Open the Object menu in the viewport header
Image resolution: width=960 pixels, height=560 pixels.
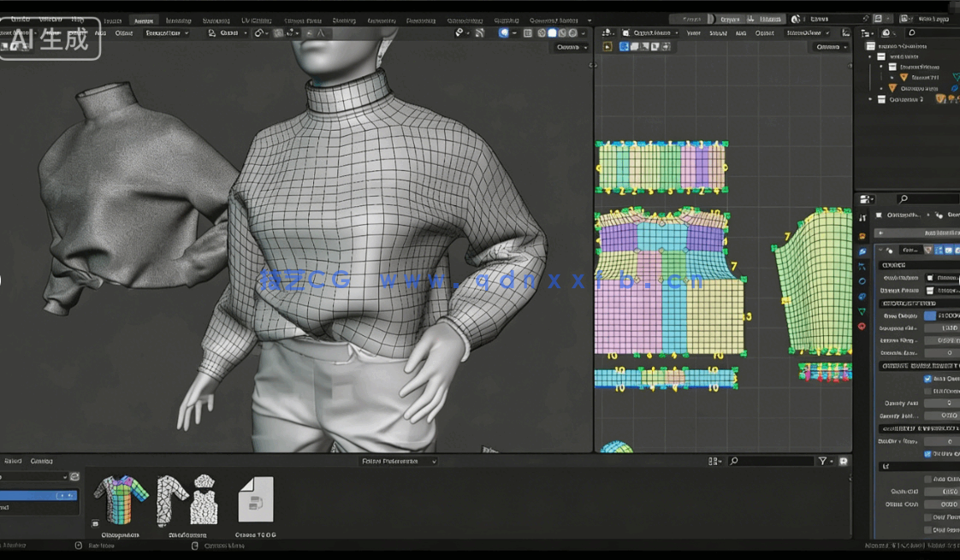click(126, 34)
